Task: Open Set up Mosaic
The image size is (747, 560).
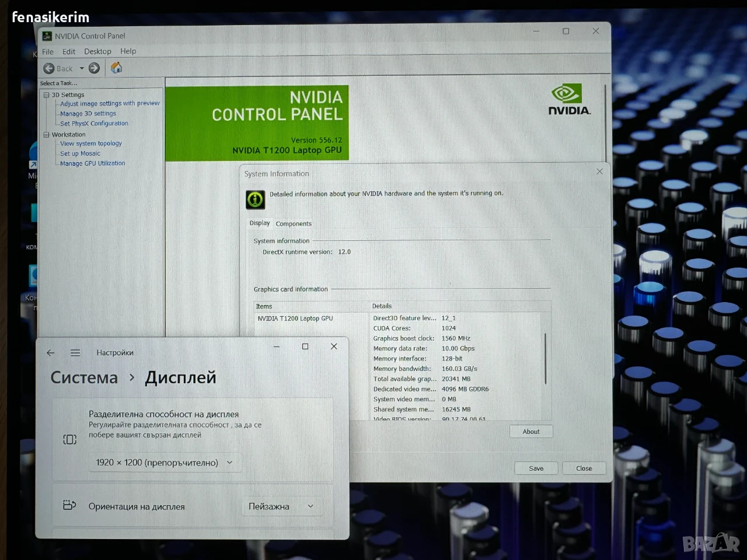Action: [x=80, y=153]
